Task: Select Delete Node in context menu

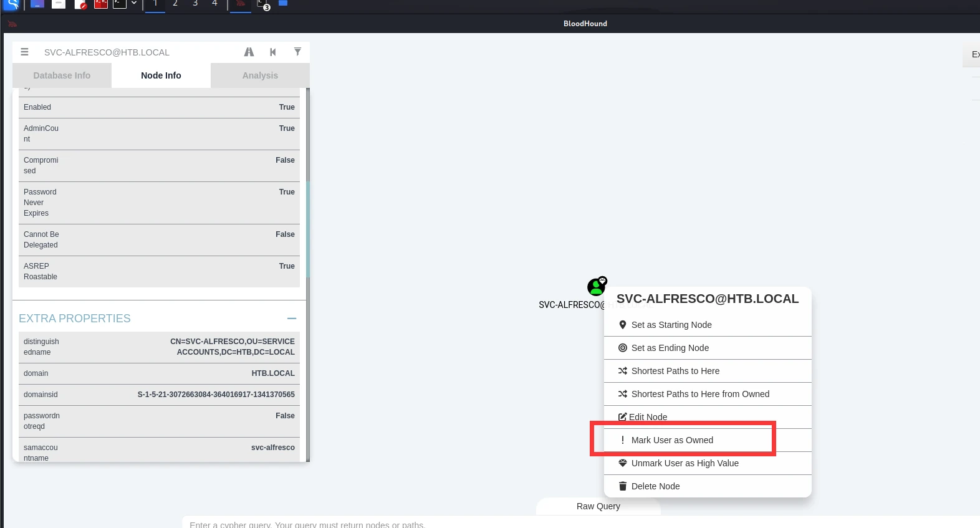Action: pyautogui.click(x=708, y=486)
